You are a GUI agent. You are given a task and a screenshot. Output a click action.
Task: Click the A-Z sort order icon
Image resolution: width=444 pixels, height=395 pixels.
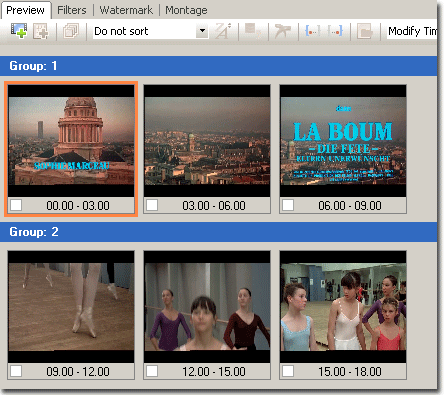tap(223, 31)
